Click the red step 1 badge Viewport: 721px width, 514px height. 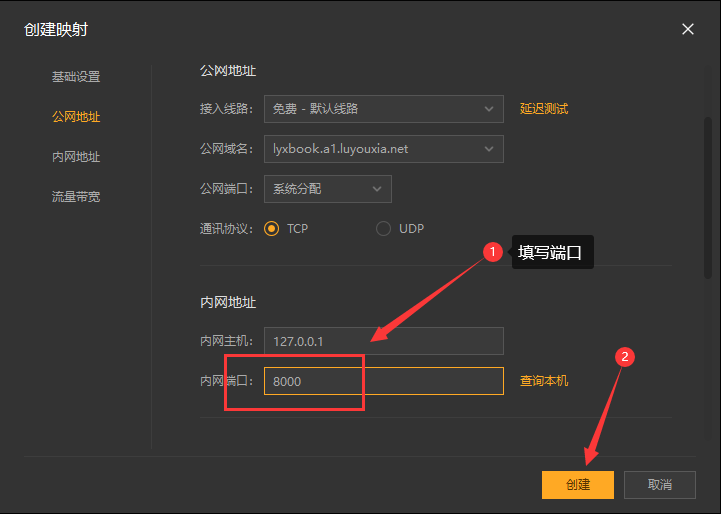492,253
